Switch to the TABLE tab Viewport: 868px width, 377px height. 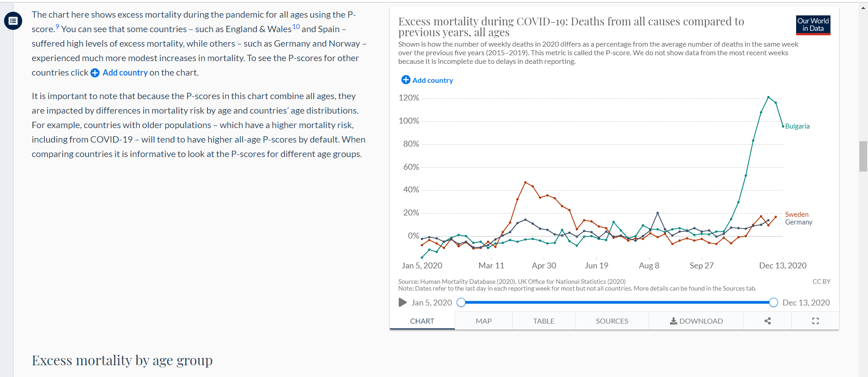tap(543, 321)
